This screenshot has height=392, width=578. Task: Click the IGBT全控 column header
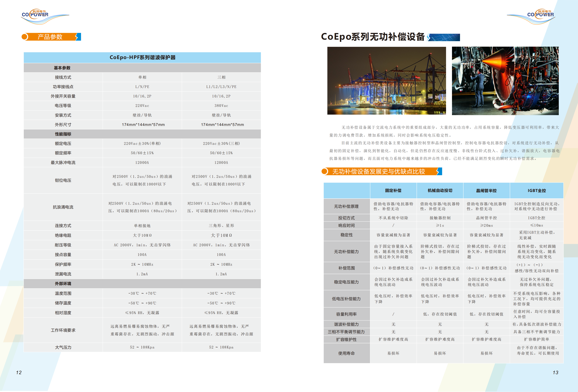tap(536, 190)
